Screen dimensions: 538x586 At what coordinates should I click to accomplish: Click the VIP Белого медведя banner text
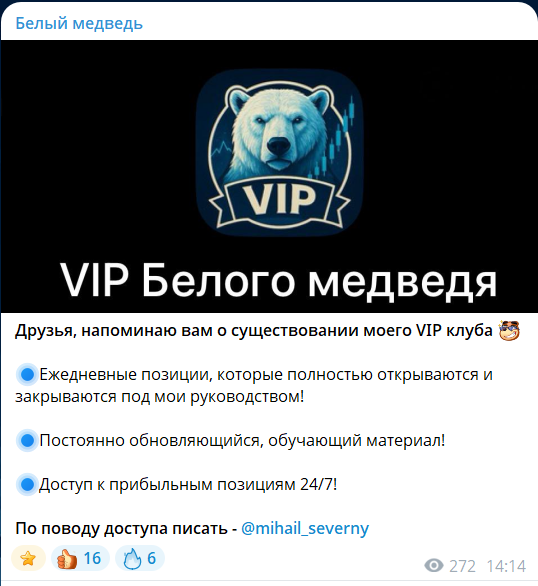[x=278, y=281]
